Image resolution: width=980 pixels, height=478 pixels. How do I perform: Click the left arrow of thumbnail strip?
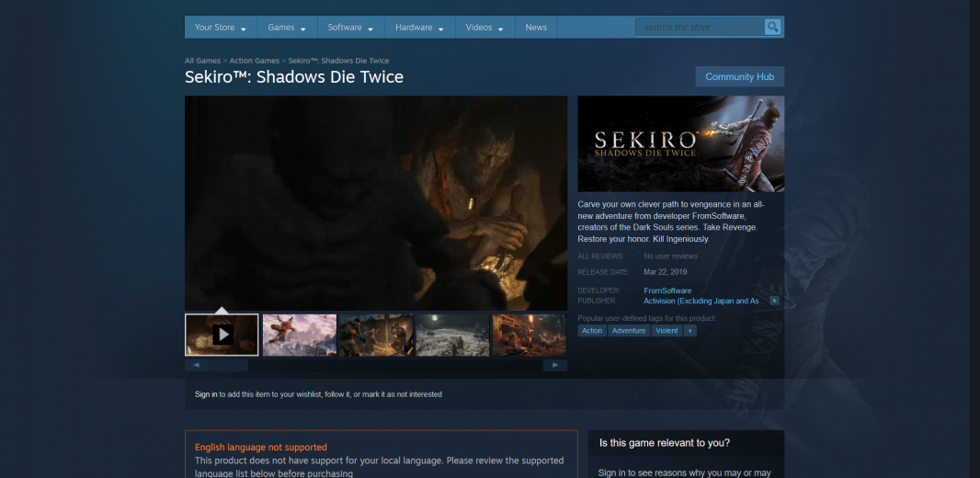197,365
